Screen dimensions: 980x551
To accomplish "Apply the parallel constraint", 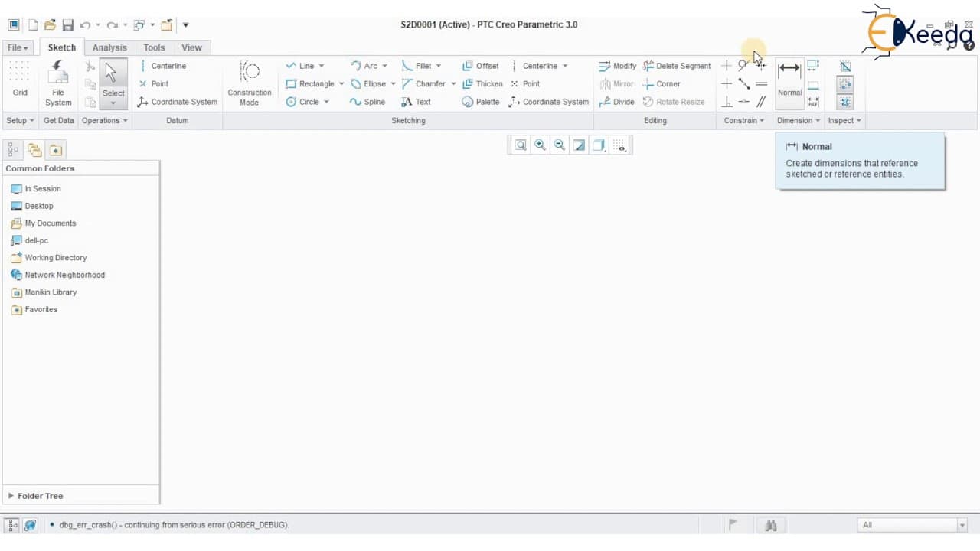I will 761,102.
